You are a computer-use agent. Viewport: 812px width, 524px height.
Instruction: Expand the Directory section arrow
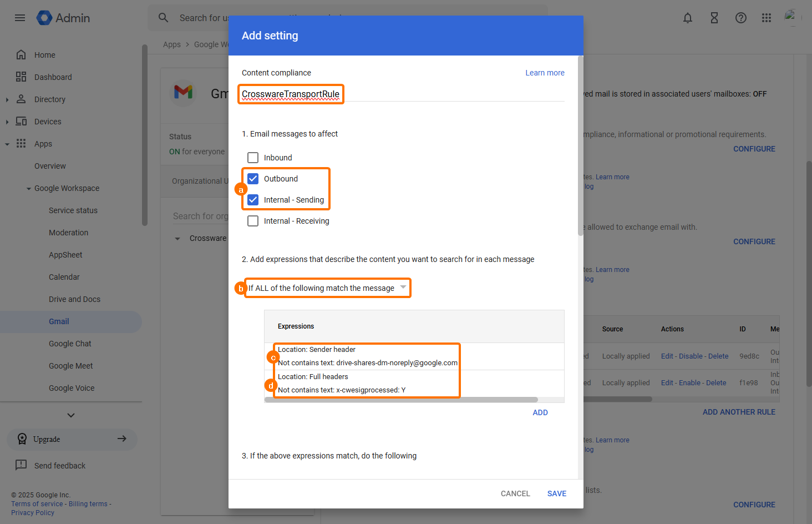pos(7,100)
